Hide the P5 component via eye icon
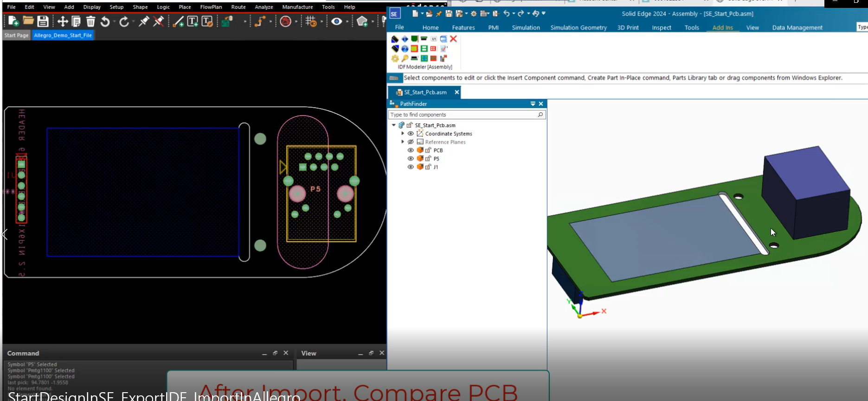 pyautogui.click(x=411, y=159)
